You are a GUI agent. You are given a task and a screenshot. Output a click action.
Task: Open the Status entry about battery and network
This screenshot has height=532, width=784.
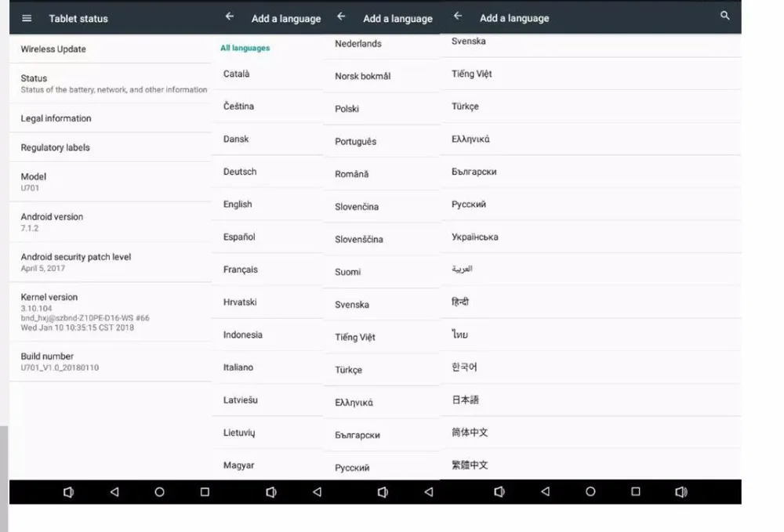click(x=110, y=83)
